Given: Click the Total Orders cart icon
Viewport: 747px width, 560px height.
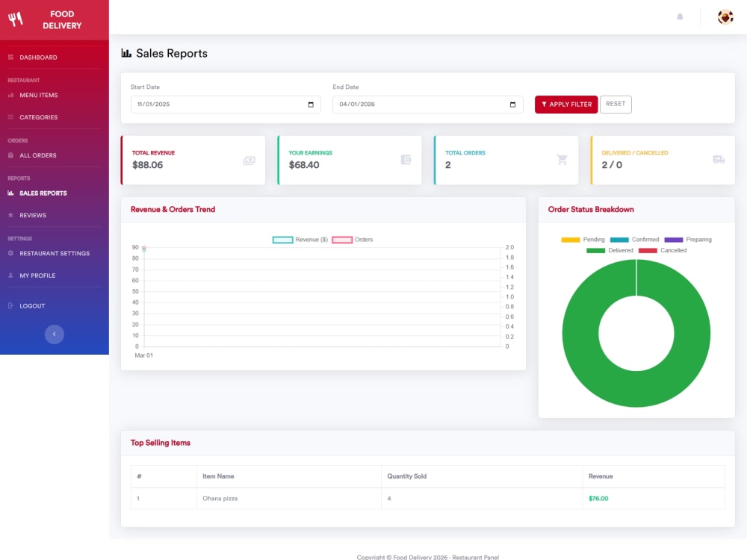Looking at the screenshot, I should pos(562,160).
